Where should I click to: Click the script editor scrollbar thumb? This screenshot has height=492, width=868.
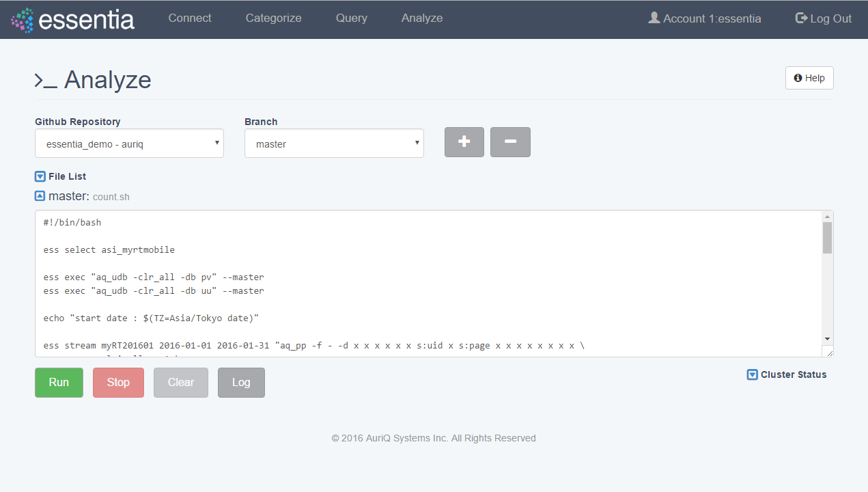click(x=827, y=238)
